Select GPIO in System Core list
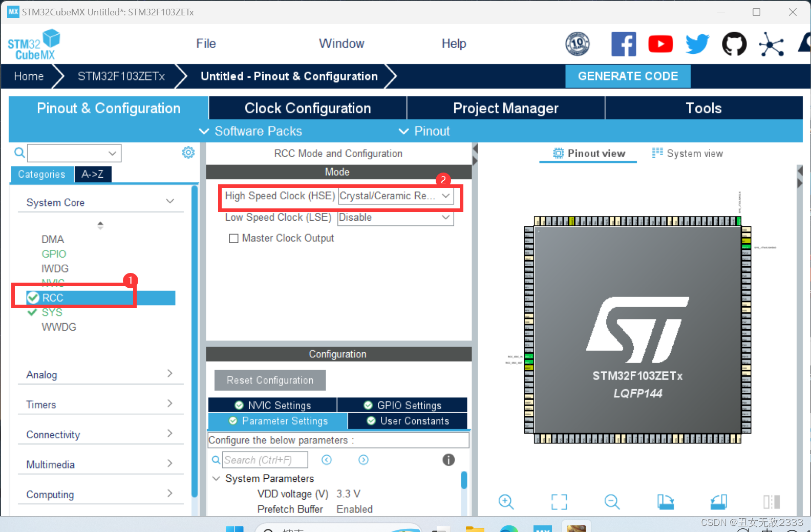The width and height of the screenshot is (811, 532). point(54,254)
